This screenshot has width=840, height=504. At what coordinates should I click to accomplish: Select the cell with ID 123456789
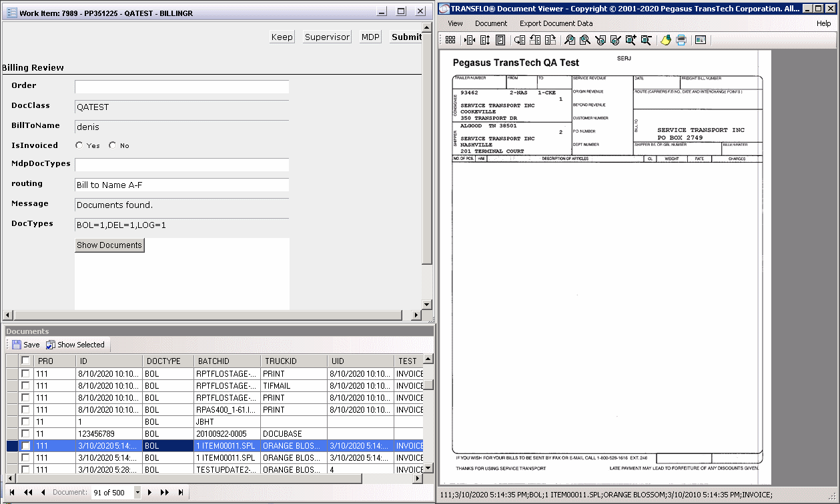109,434
